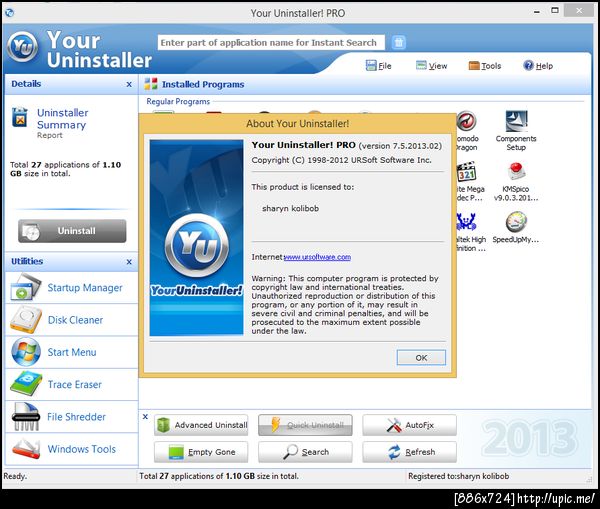This screenshot has height=509, width=600.
Task: Minimize the Your Uninstaller window
Action: [x=537, y=12]
